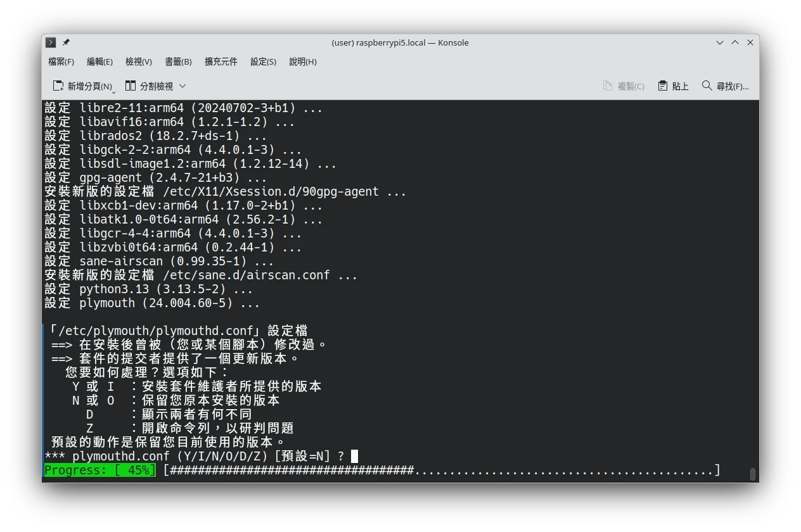
Task: Click the terminal scrollbar handle
Action: coord(752,474)
